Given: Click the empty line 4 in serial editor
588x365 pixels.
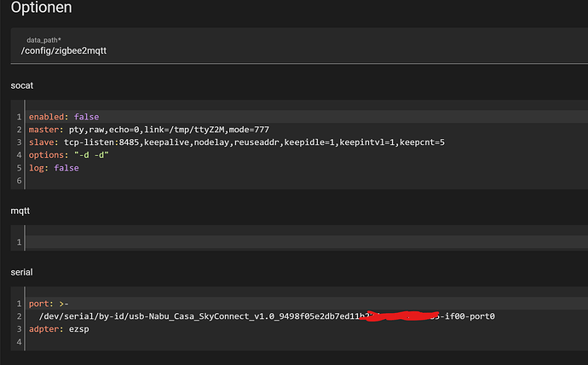Looking at the screenshot, I should [x=308, y=342].
